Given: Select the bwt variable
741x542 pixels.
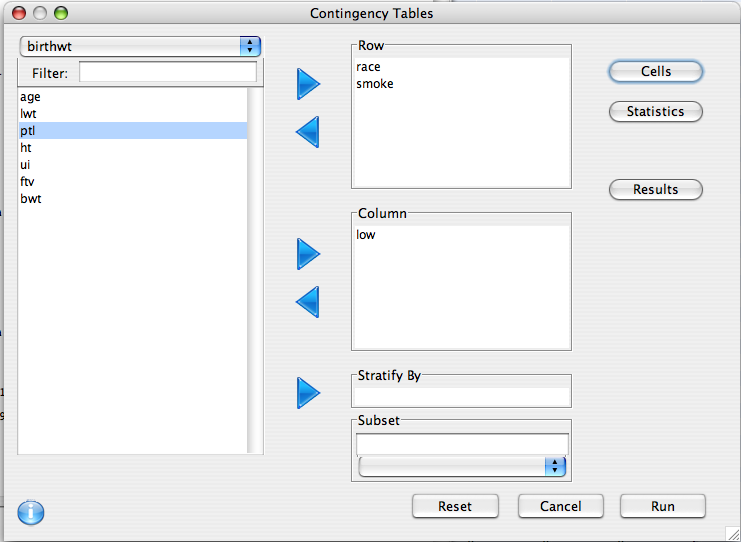Looking at the screenshot, I should (x=133, y=199).
